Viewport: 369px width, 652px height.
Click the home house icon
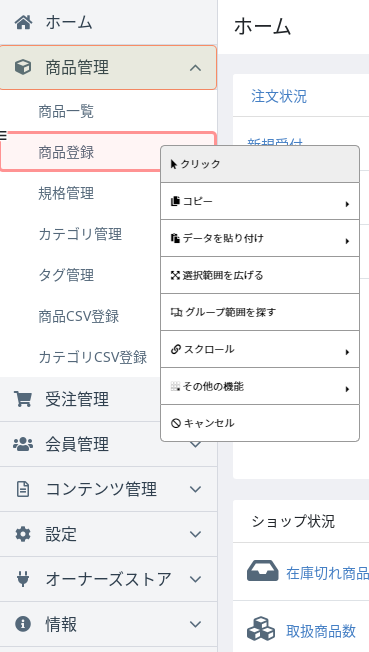pyautogui.click(x=23, y=22)
